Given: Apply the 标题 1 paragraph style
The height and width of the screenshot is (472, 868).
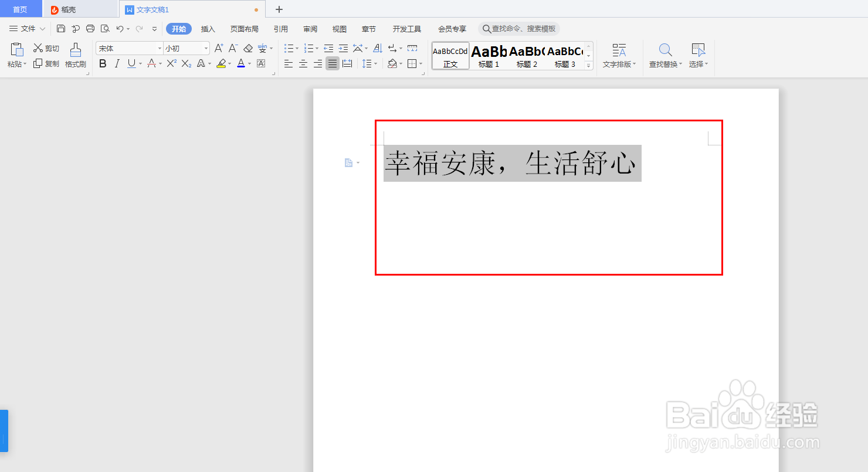Looking at the screenshot, I should pos(487,56).
